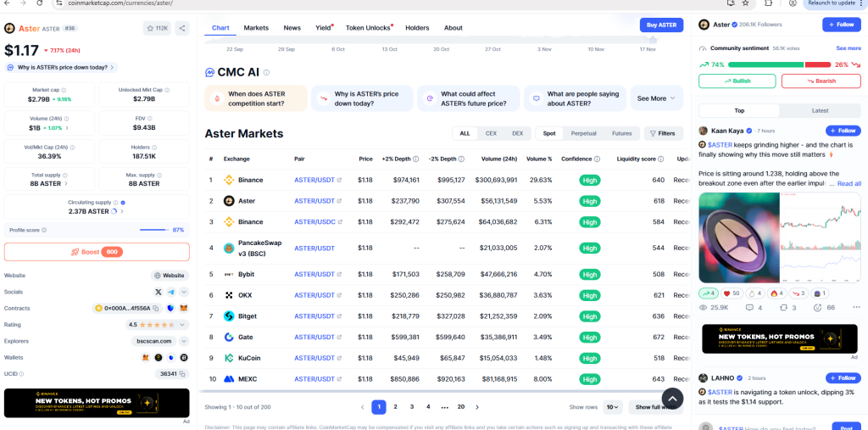
Task: Open the show rows dropdown set to 10
Action: point(612,407)
